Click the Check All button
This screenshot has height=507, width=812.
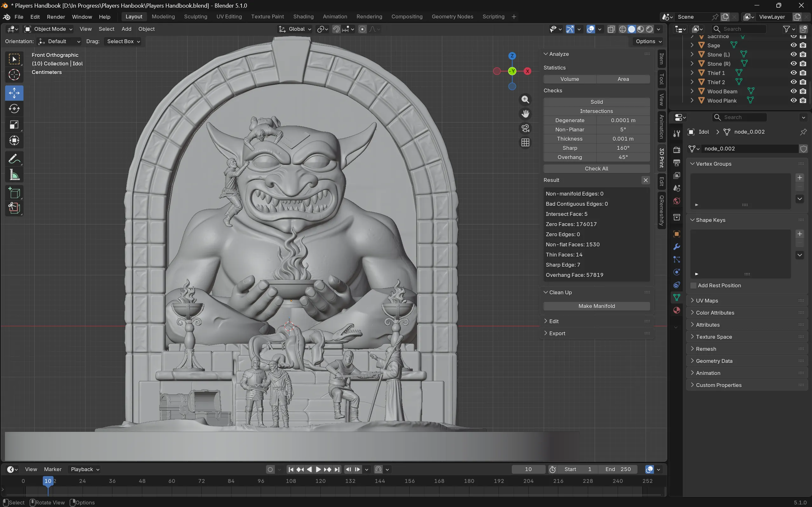pos(596,169)
